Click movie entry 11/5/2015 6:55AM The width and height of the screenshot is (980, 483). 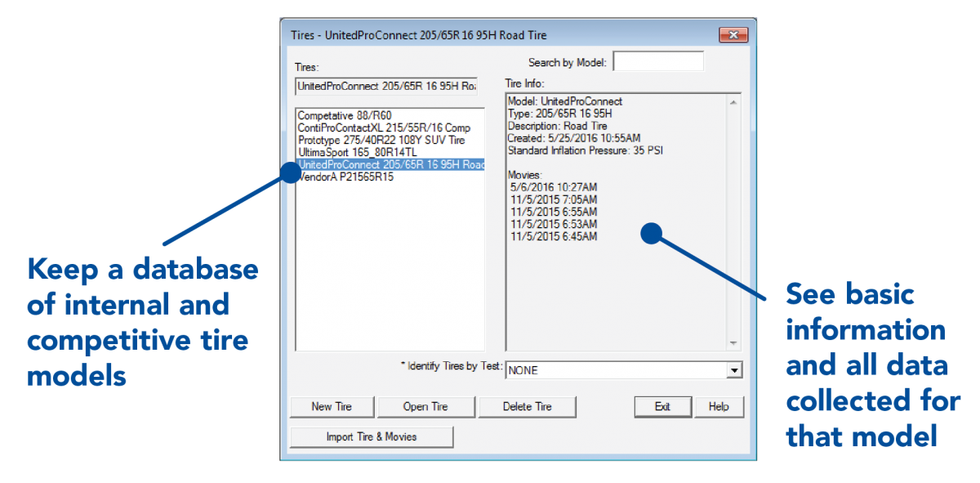coord(554,212)
